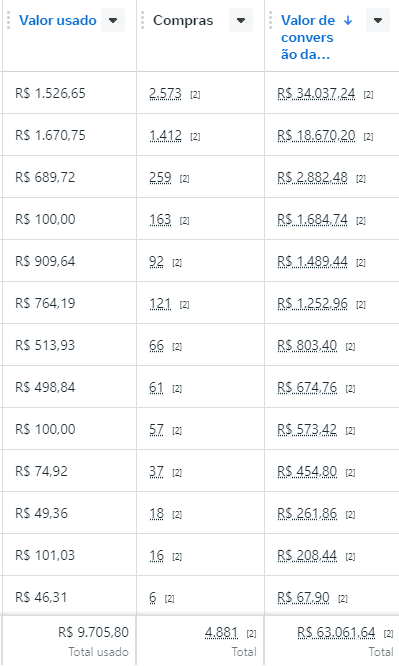Sort by the Valor usado column header
This screenshot has width=399, height=666.
[x=58, y=20]
